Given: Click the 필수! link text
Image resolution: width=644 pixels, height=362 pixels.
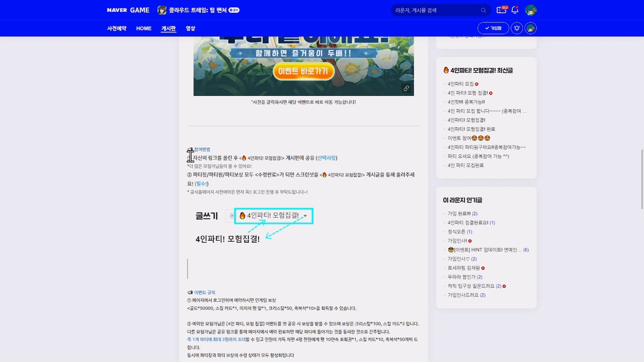Looking at the screenshot, I should 202,184.
